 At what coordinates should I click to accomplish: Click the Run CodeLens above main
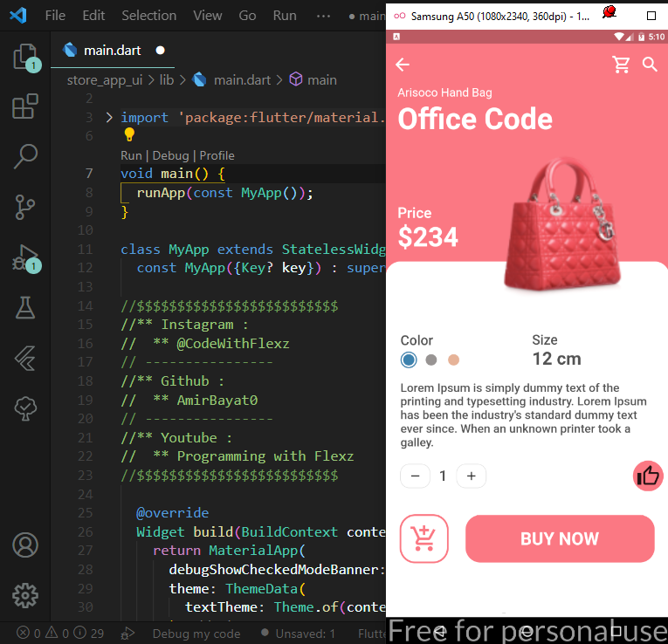(131, 155)
